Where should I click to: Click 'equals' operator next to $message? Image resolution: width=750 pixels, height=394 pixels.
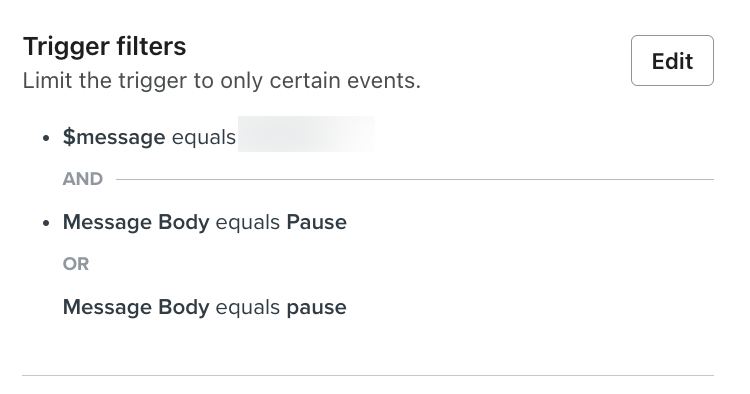tap(204, 137)
